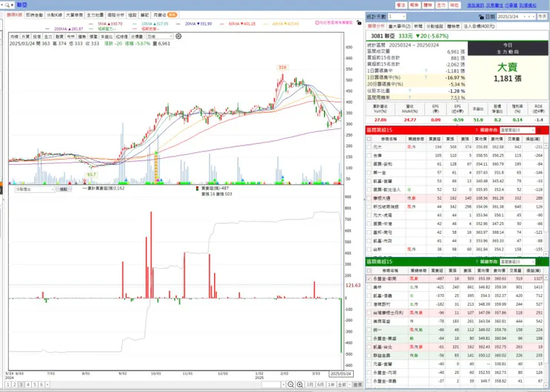Set chart range with the 1年 button
This screenshot has height=392, width=550.
click(331, 385)
